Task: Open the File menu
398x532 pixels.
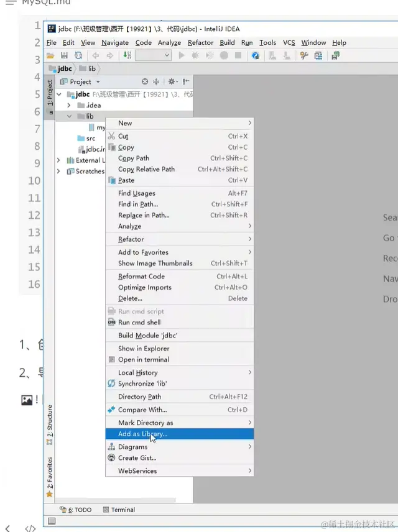Action: 51,43
